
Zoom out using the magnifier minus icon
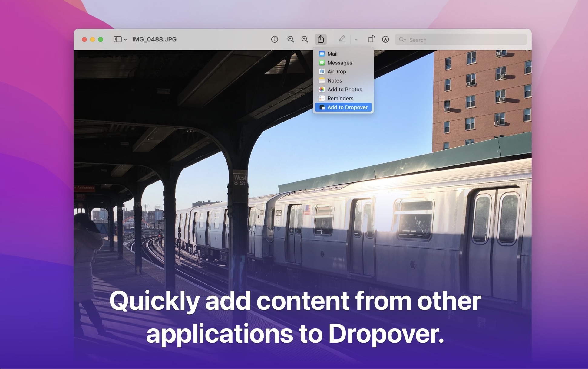(290, 39)
